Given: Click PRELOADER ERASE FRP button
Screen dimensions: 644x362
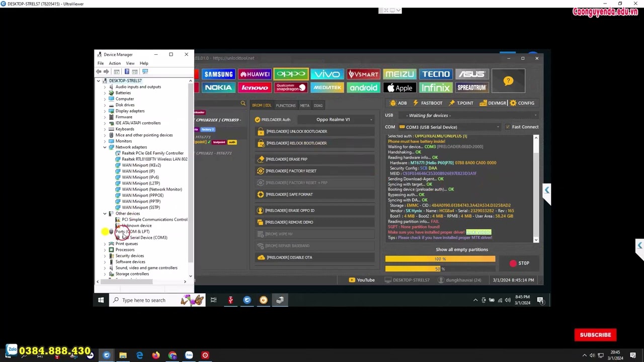Looking at the screenshot, I should (315, 159).
